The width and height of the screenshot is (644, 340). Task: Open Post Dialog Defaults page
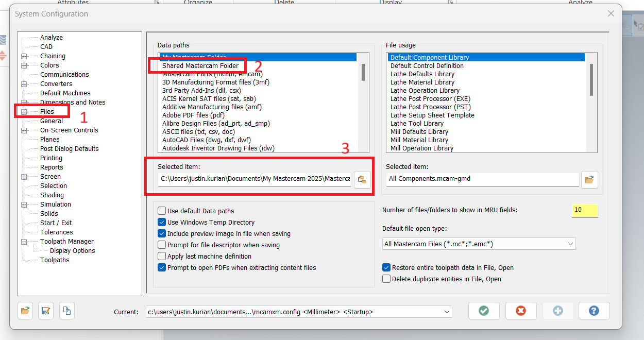[70, 148]
